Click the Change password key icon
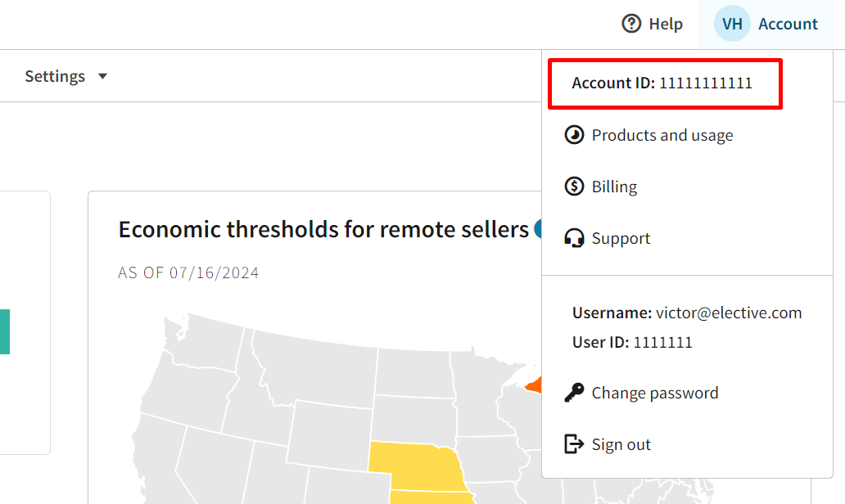This screenshot has height=504, width=845. click(x=575, y=393)
